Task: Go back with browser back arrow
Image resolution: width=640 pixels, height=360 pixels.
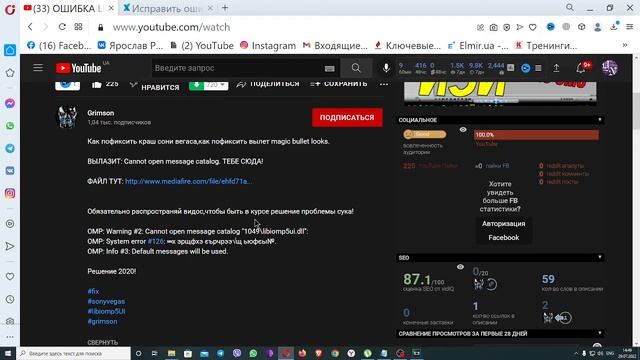Action: (x=30, y=27)
